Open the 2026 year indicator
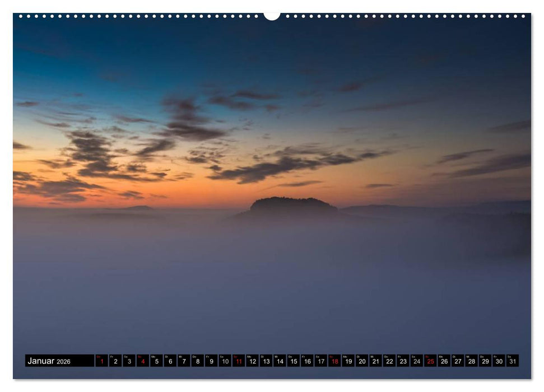Image resolution: width=544 pixels, height=392 pixels. tap(64, 362)
